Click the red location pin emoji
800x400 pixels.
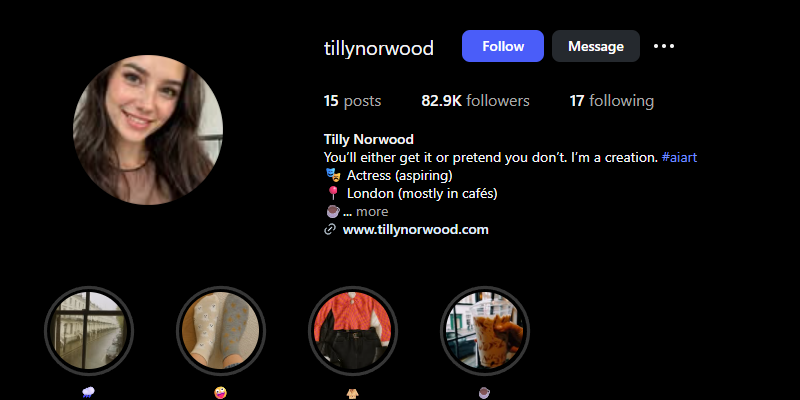[x=333, y=193]
